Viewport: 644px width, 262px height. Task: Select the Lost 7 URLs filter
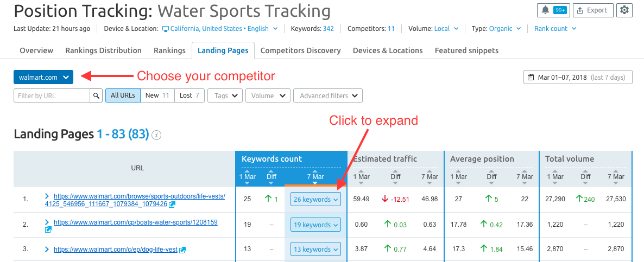[x=190, y=95]
